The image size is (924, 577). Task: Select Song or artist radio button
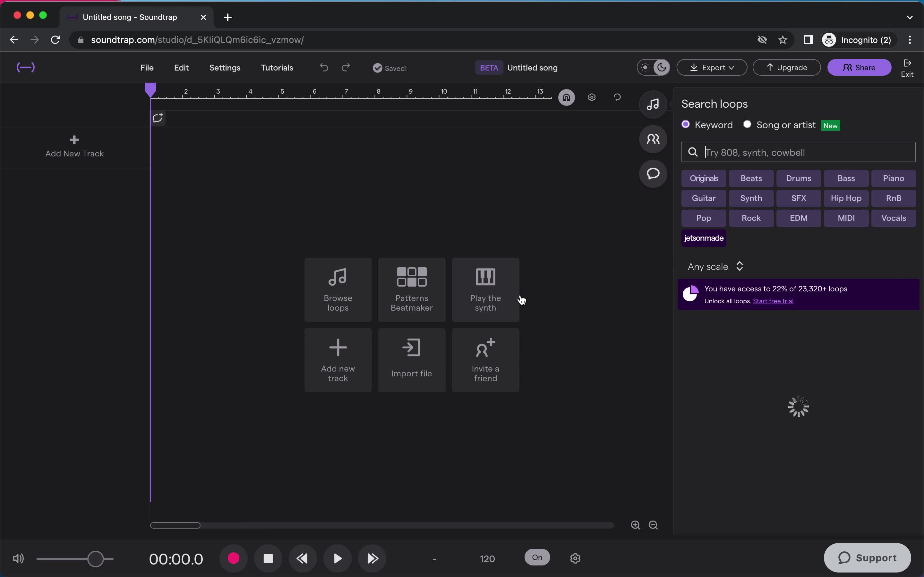pos(747,125)
